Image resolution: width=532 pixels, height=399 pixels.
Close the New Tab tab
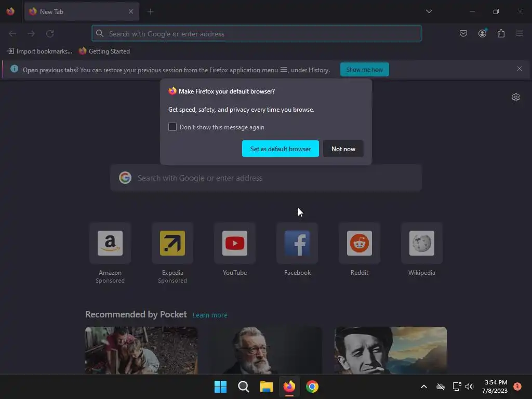pos(131,11)
